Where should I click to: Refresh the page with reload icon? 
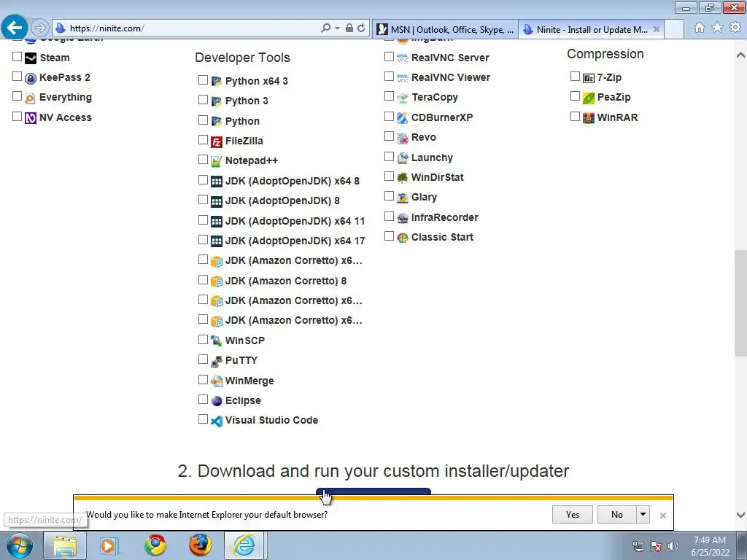pyautogui.click(x=361, y=28)
